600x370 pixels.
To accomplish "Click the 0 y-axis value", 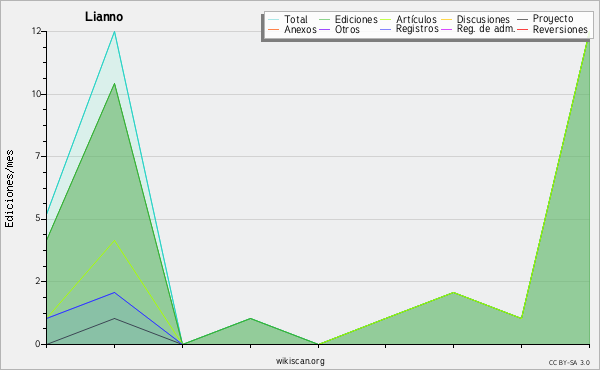I will click(x=38, y=344).
